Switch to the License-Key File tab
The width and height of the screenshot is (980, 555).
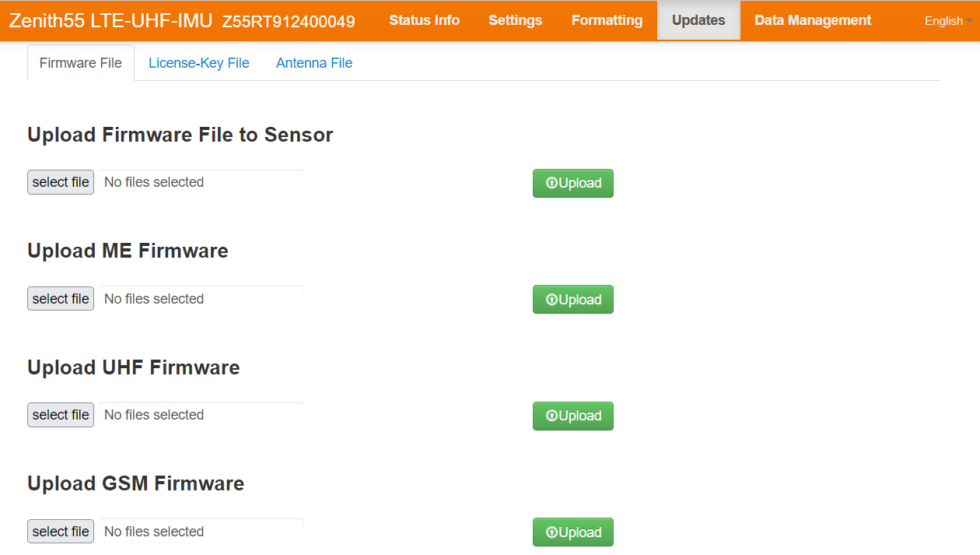199,63
